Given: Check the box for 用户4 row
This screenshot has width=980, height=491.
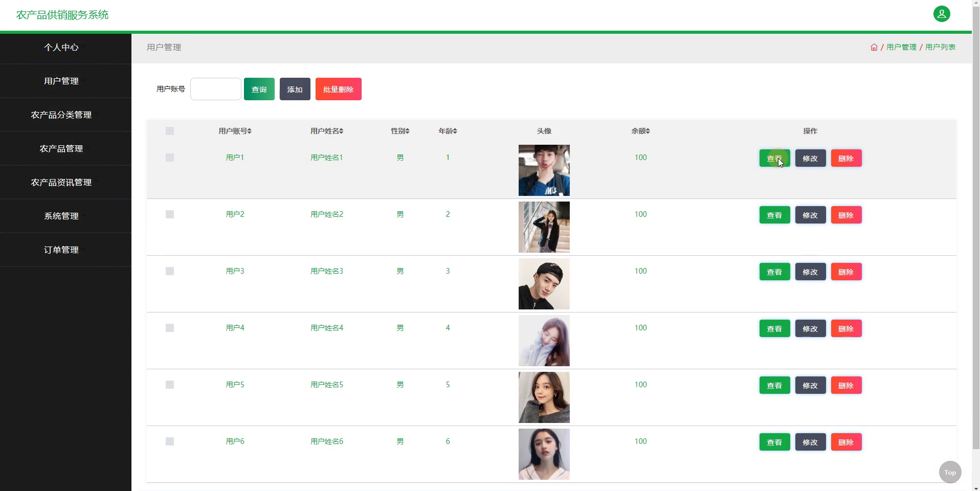Looking at the screenshot, I should click(x=170, y=328).
